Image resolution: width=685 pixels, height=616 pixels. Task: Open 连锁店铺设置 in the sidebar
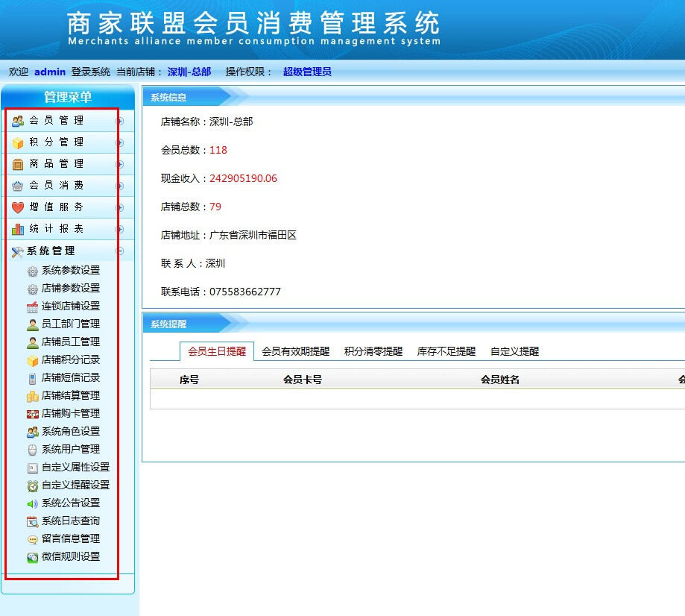[x=70, y=307]
